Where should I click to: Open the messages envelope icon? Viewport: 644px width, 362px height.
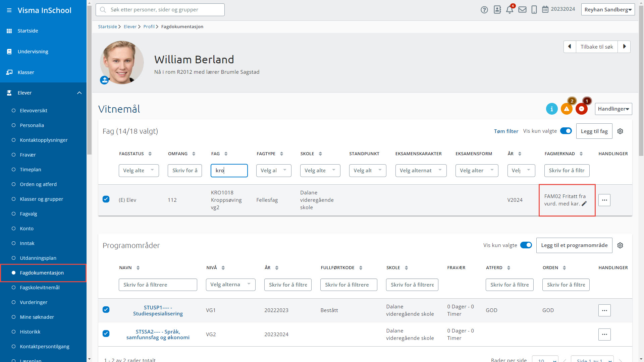[x=522, y=10]
